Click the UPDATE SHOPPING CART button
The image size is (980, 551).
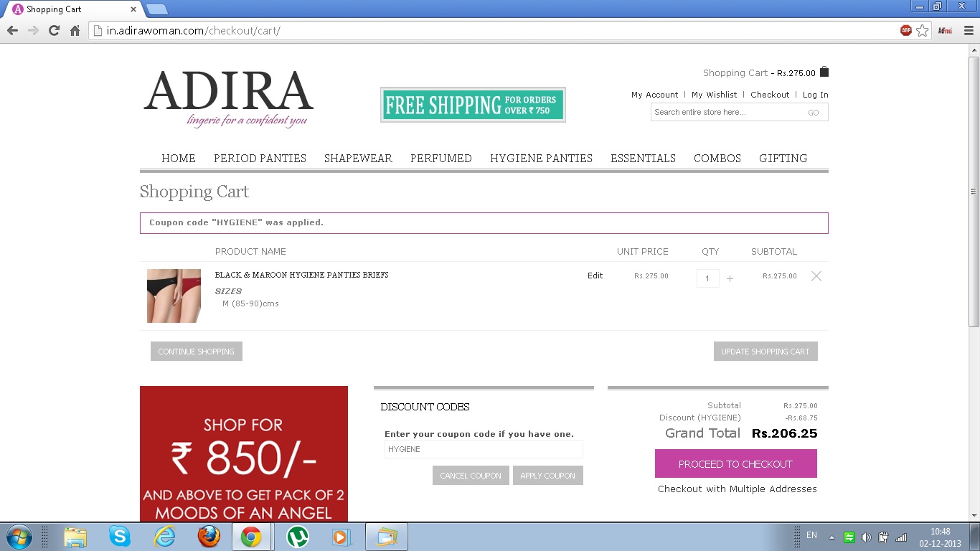tap(765, 352)
